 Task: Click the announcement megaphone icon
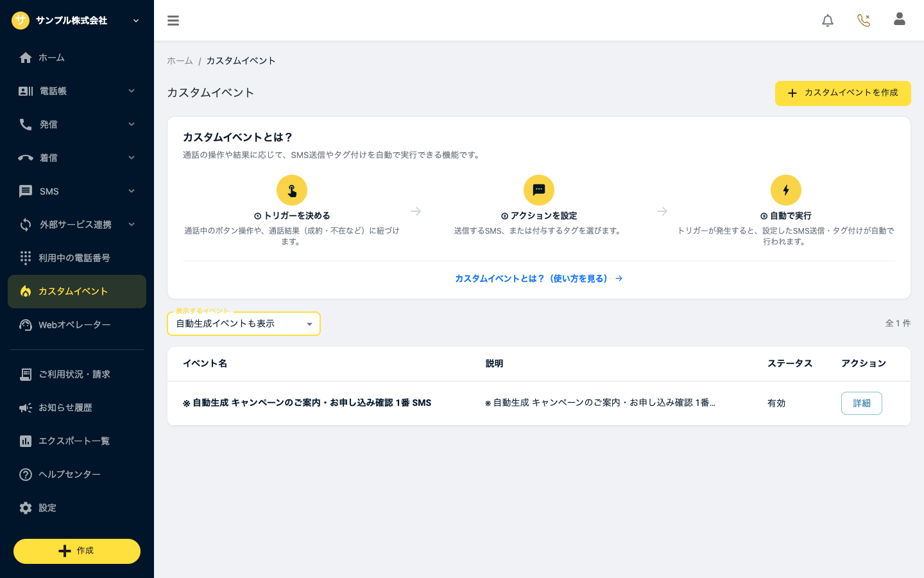point(26,408)
